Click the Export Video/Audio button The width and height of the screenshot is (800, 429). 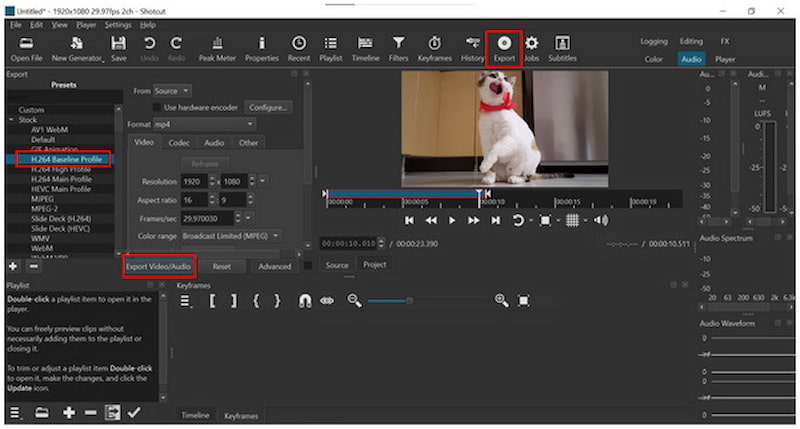click(x=159, y=267)
